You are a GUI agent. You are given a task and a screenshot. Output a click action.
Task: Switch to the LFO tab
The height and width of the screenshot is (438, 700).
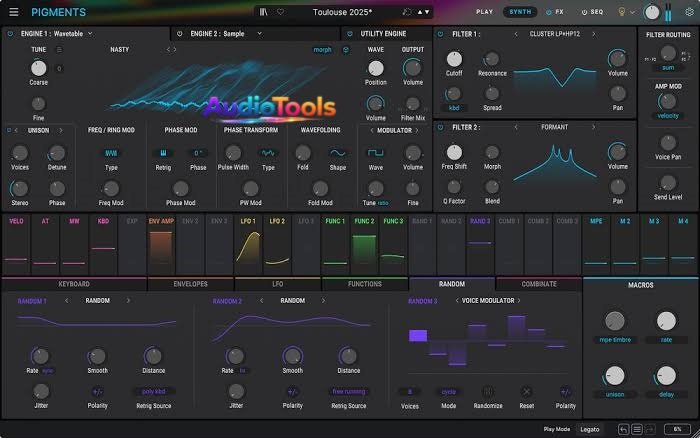click(x=278, y=284)
